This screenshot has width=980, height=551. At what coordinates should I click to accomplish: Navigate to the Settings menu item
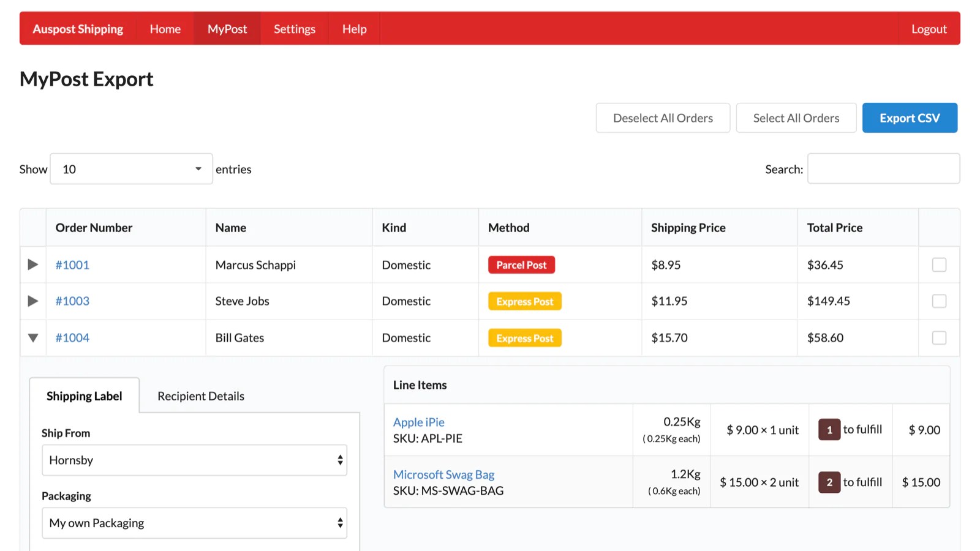coord(295,28)
